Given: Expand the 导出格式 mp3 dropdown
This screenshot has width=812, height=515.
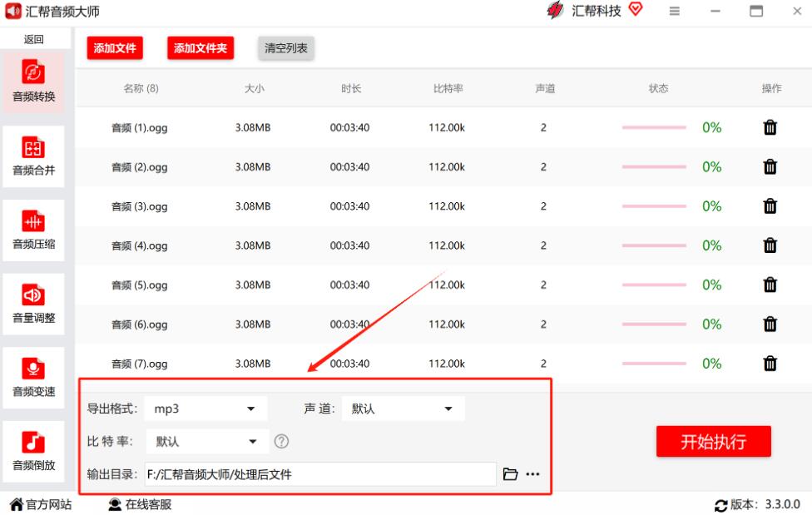Looking at the screenshot, I should 205,409.
